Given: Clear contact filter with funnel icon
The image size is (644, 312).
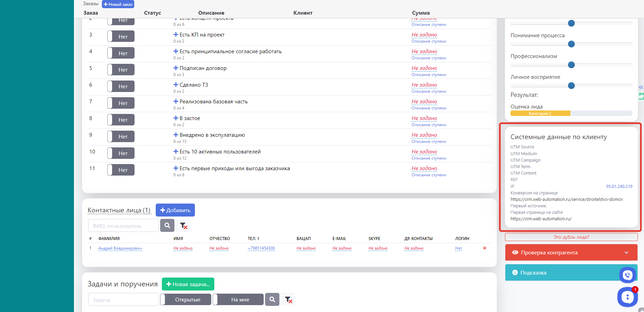Looking at the screenshot, I should click(x=183, y=226).
